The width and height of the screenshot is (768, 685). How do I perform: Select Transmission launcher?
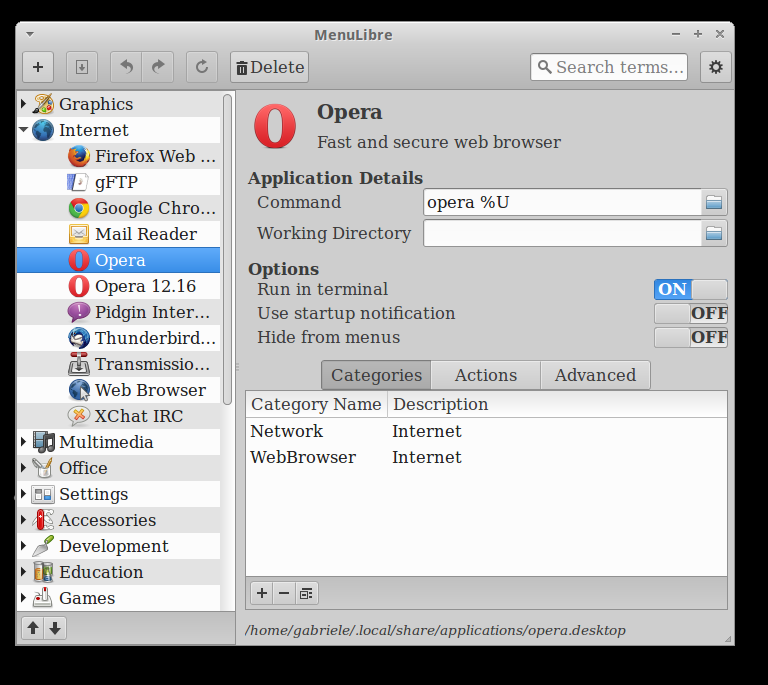pyautogui.click(x=119, y=364)
